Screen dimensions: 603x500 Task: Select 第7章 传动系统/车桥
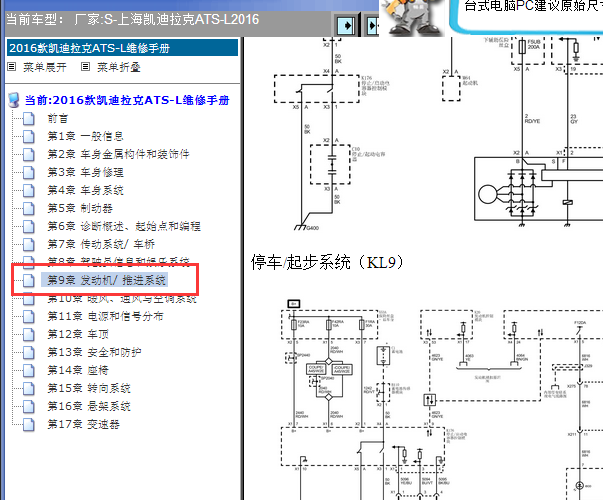(101, 244)
